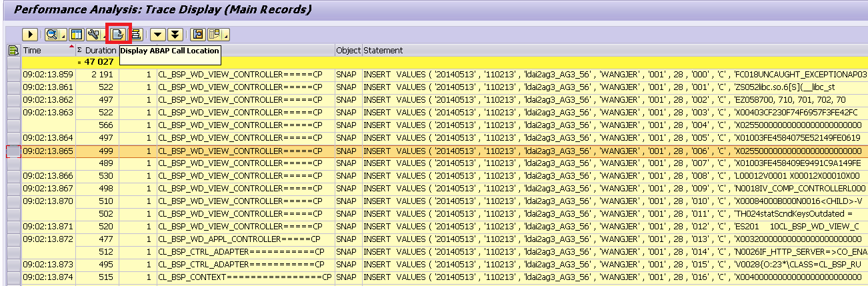Screen dimensions: 868x286
Task: Select SNAP object cell in 09:02:13.874 row
Action: pos(348,277)
